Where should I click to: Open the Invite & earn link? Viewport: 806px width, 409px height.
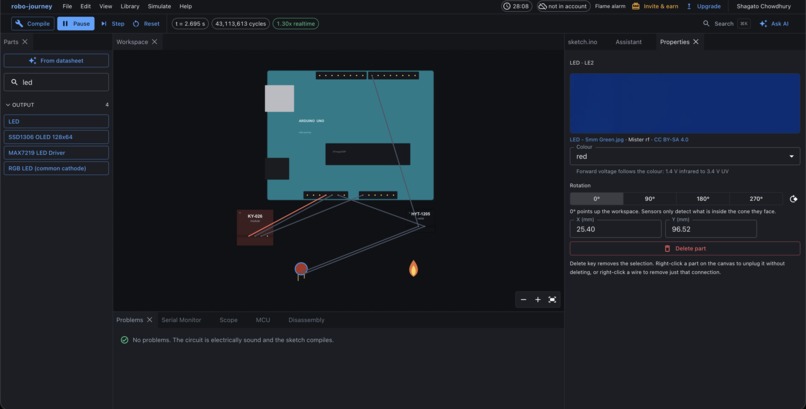pyautogui.click(x=655, y=6)
